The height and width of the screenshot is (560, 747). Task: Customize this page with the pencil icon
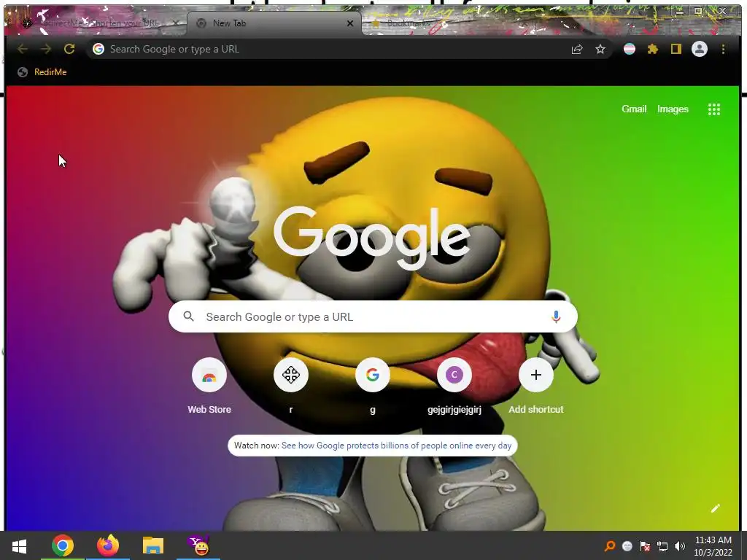(715, 508)
